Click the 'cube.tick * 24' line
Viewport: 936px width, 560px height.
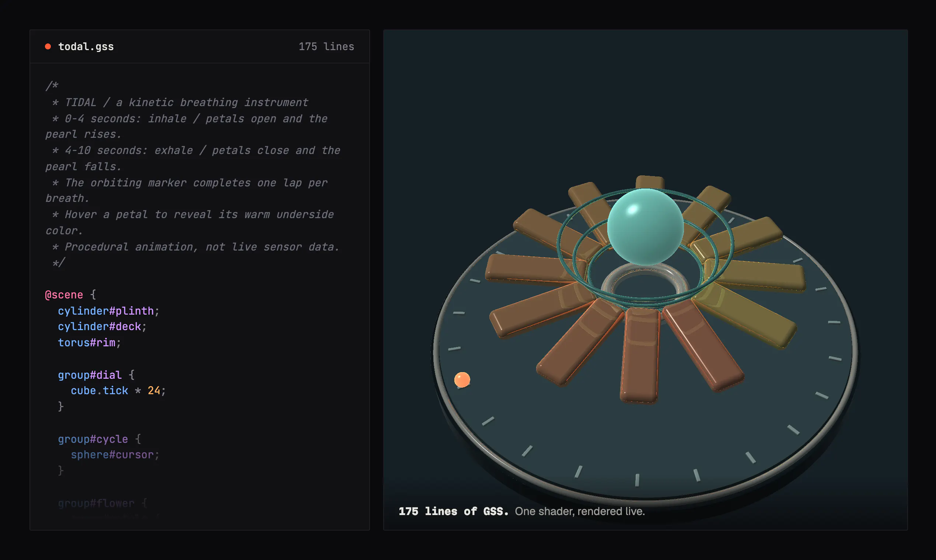coord(118,391)
